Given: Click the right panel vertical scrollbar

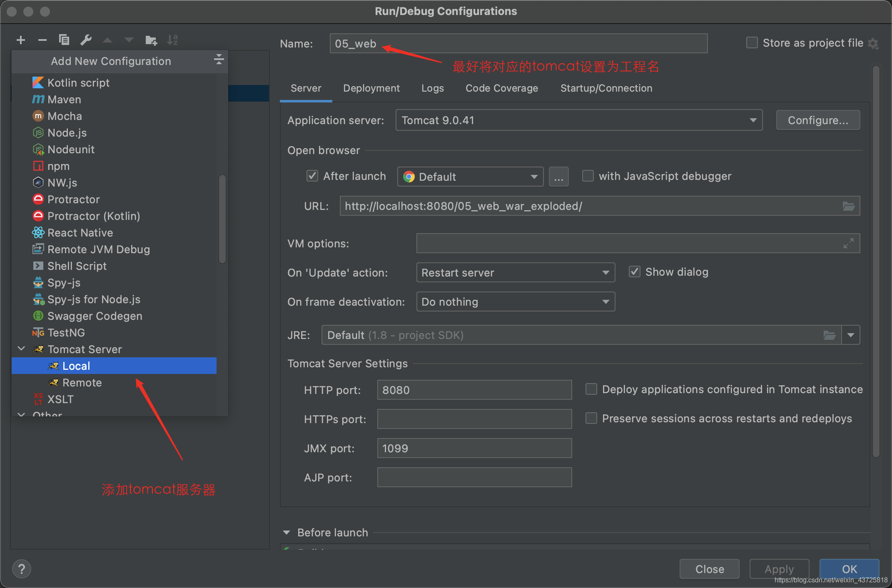Looking at the screenshot, I should coord(876,262).
